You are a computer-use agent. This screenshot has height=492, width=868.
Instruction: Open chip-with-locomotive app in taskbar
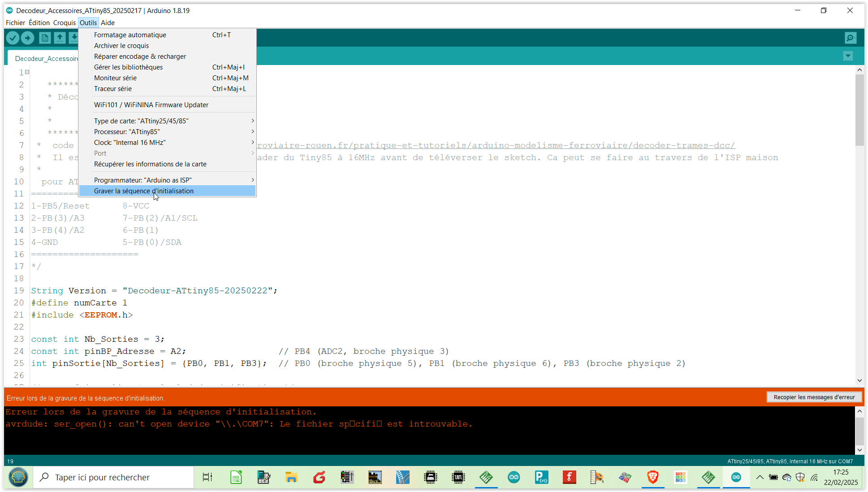[x=430, y=477]
